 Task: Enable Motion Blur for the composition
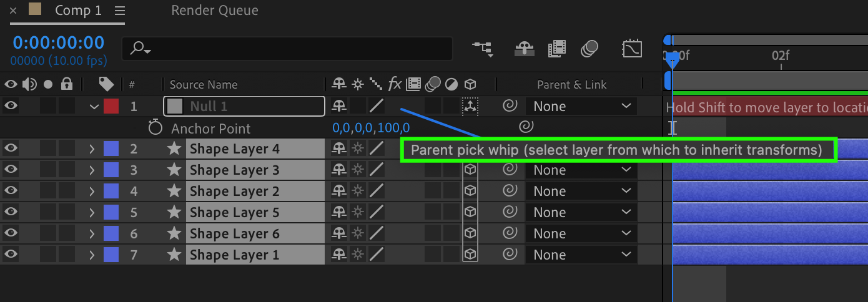coord(589,49)
